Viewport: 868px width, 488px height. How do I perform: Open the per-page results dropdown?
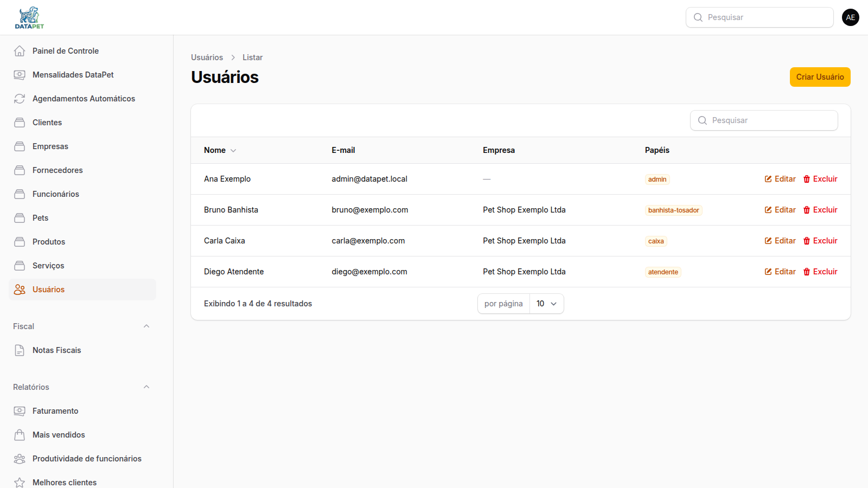547,304
